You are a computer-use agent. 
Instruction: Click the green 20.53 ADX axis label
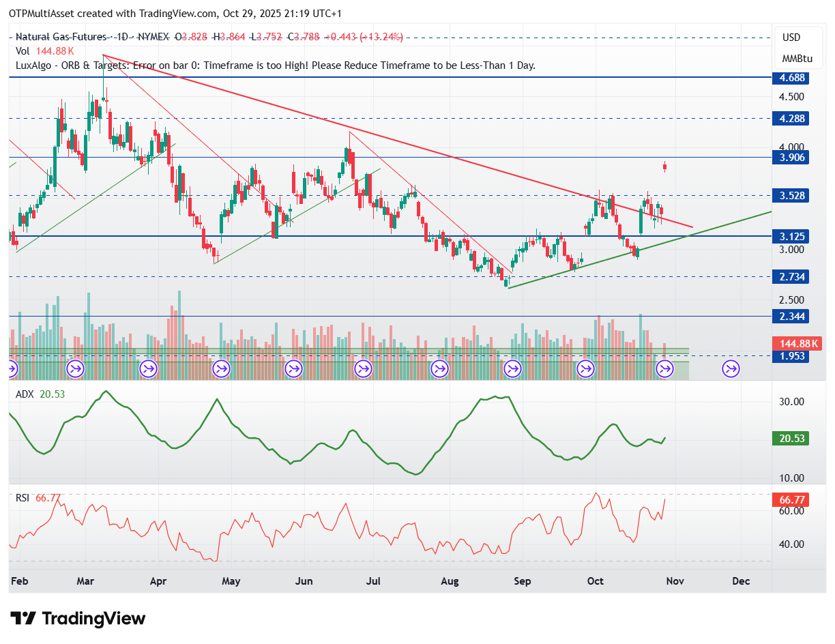click(x=791, y=439)
